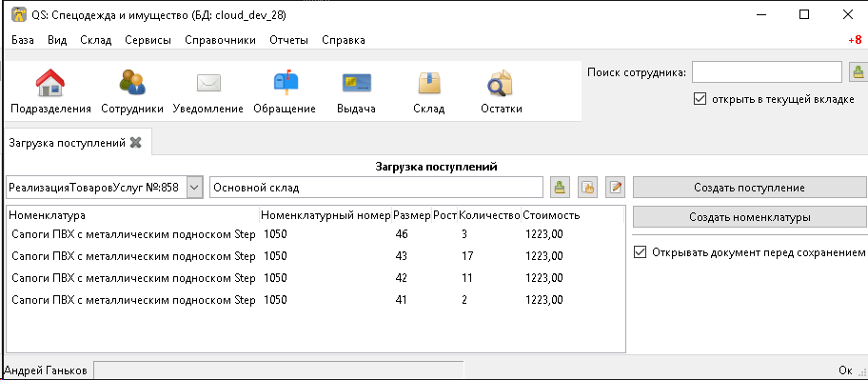Click the select hand icon next to warehouse field
This screenshot has height=380, width=868.
pyautogui.click(x=587, y=188)
